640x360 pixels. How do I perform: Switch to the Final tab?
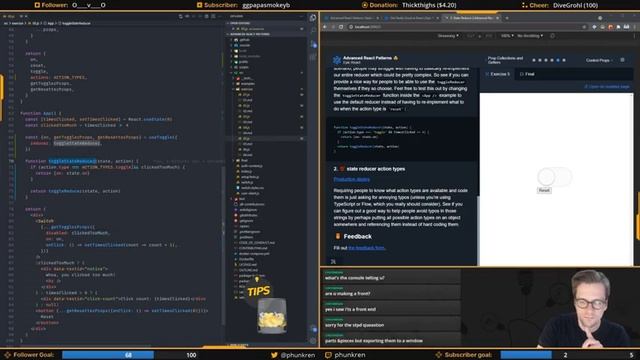click(x=527, y=74)
